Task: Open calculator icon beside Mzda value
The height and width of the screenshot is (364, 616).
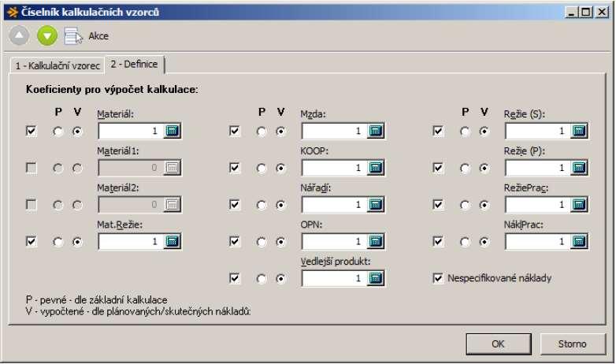Action: pyautogui.click(x=376, y=131)
